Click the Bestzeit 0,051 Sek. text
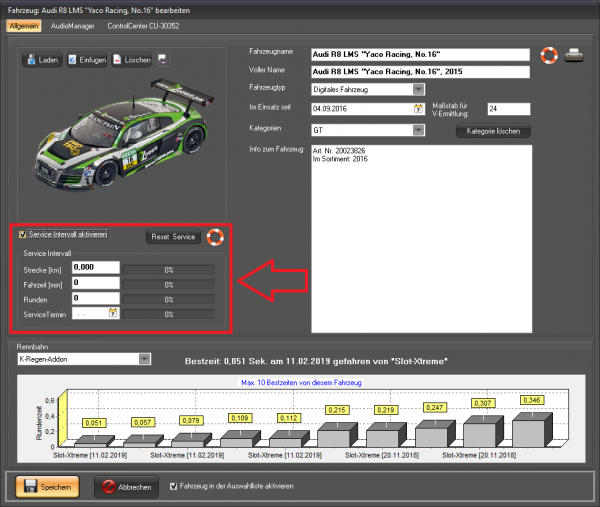This screenshot has height=507, width=600. pos(316,361)
